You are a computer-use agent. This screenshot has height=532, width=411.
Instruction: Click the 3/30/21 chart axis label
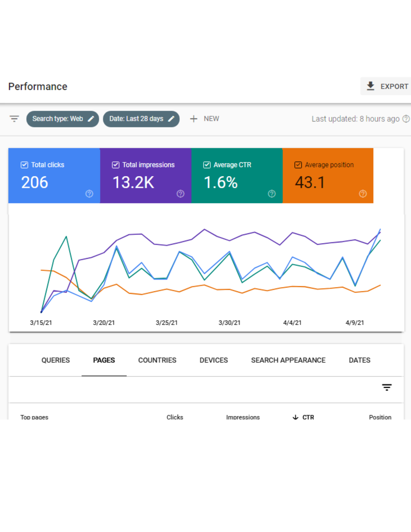(x=229, y=323)
